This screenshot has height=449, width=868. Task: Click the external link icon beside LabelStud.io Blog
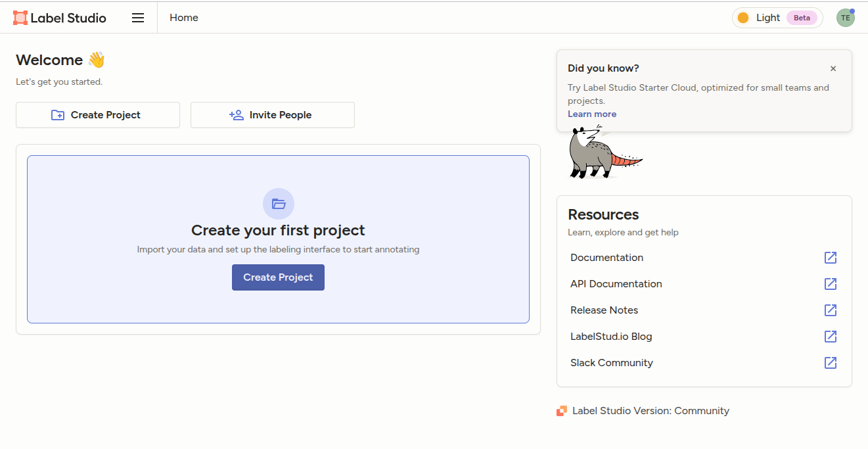tap(831, 337)
